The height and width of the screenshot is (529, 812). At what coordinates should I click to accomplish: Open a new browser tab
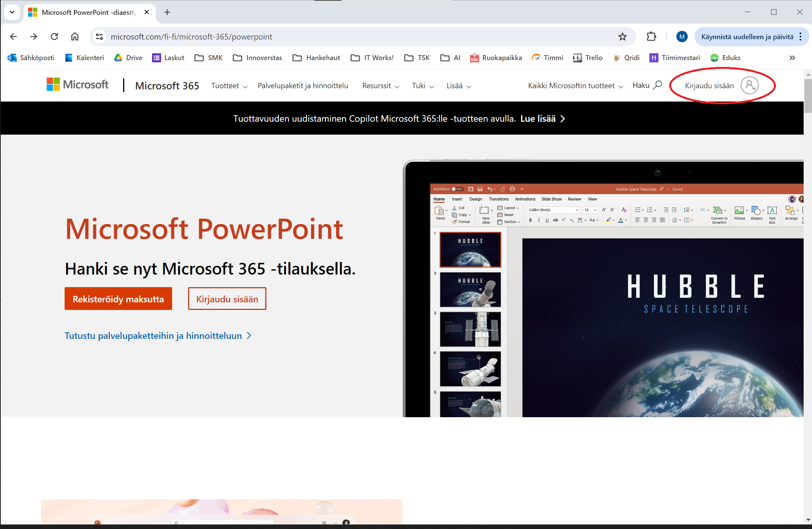pos(167,12)
